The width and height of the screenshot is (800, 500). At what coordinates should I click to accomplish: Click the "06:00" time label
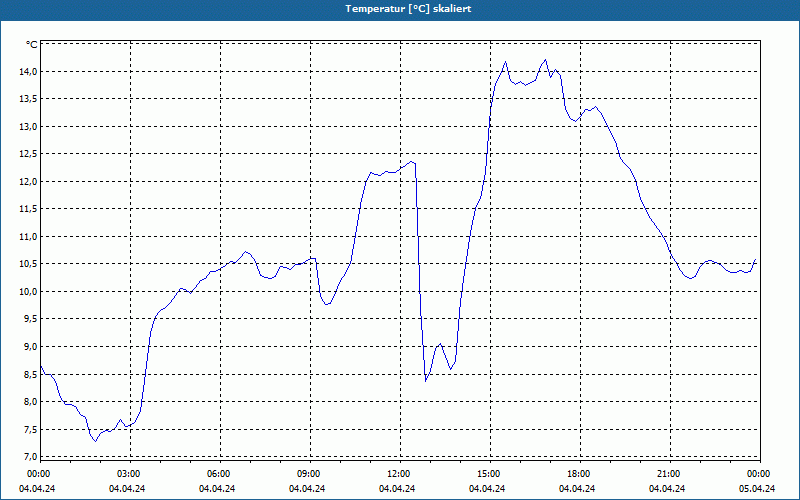(x=218, y=474)
